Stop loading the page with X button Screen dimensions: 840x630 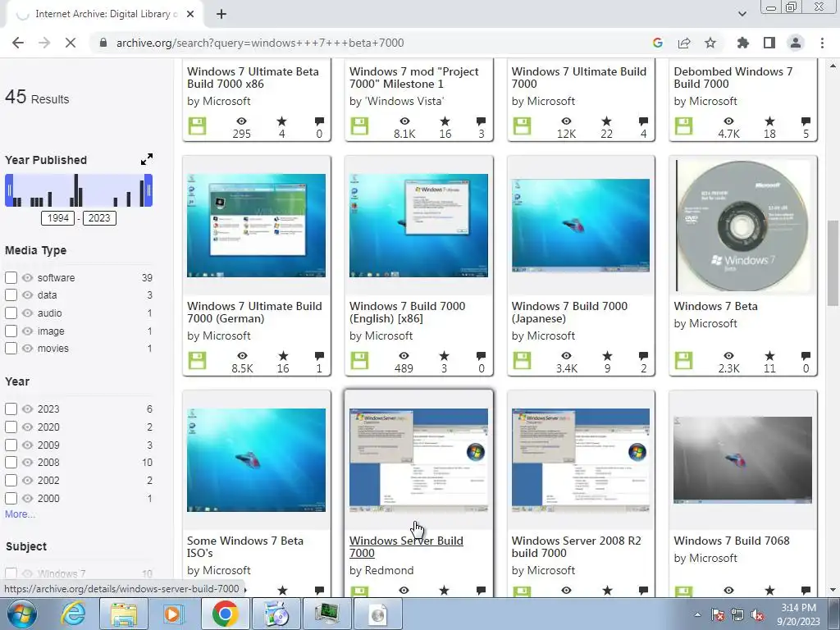pyautogui.click(x=71, y=43)
